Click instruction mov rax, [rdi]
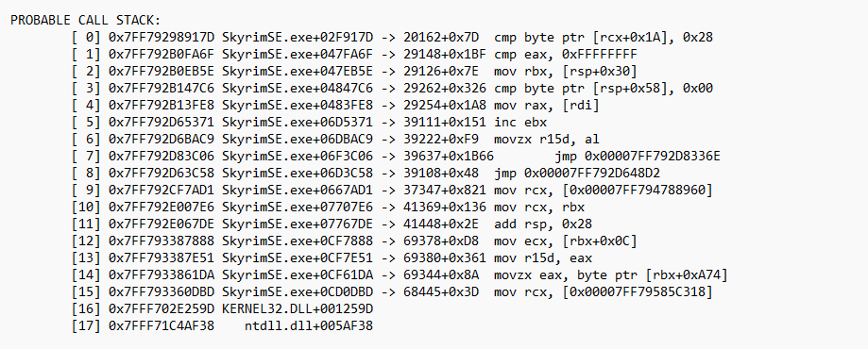 click(546, 105)
